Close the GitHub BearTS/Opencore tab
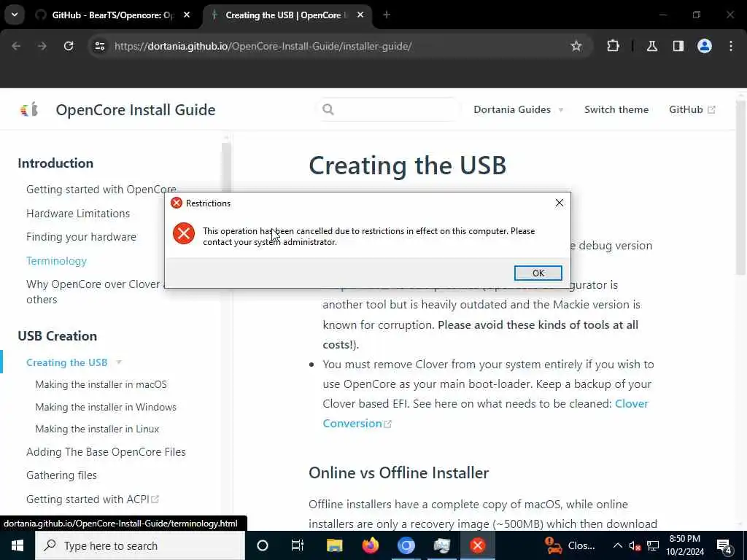The height and width of the screenshot is (560, 747). tap(187, 15)
